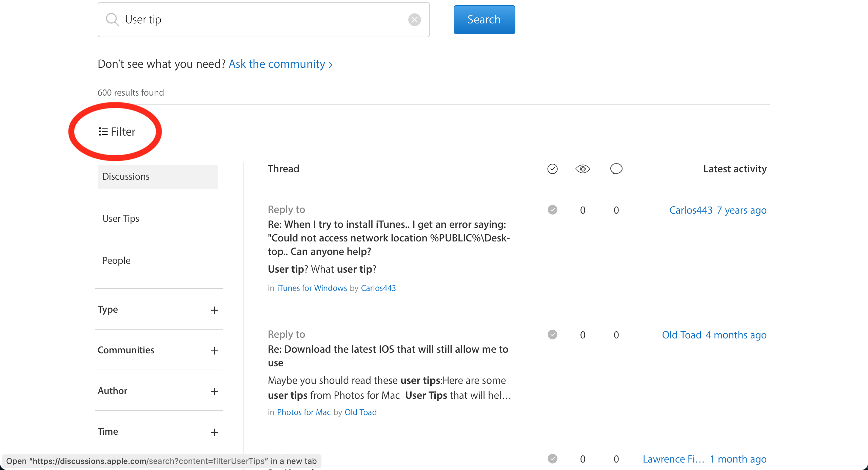The width and height of the screenshot is (868, 470).
Task: Click the solved checkmark column icon
Action: 552,169
